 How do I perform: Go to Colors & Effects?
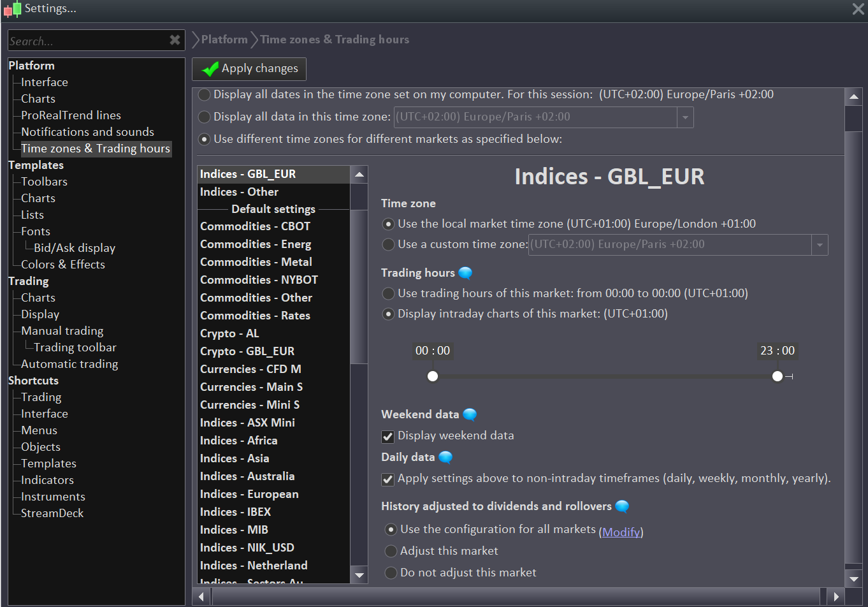point(63,265)
